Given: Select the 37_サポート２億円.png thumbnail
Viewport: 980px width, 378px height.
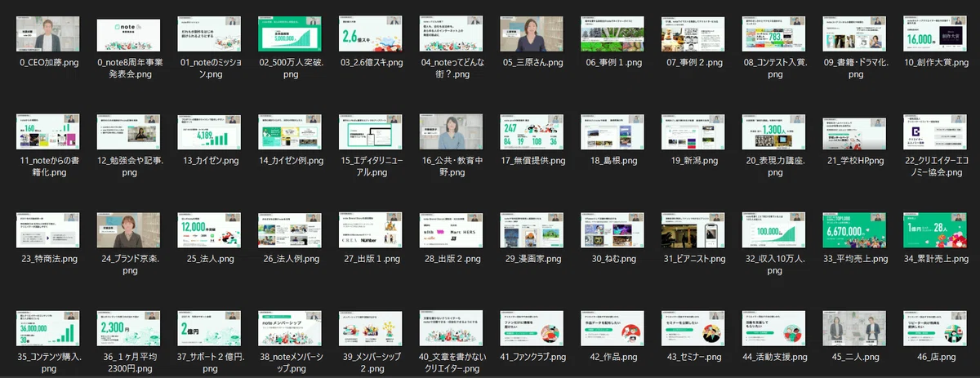Looking at the screenshot, I should pyautogui.click(x=210, y=329).
